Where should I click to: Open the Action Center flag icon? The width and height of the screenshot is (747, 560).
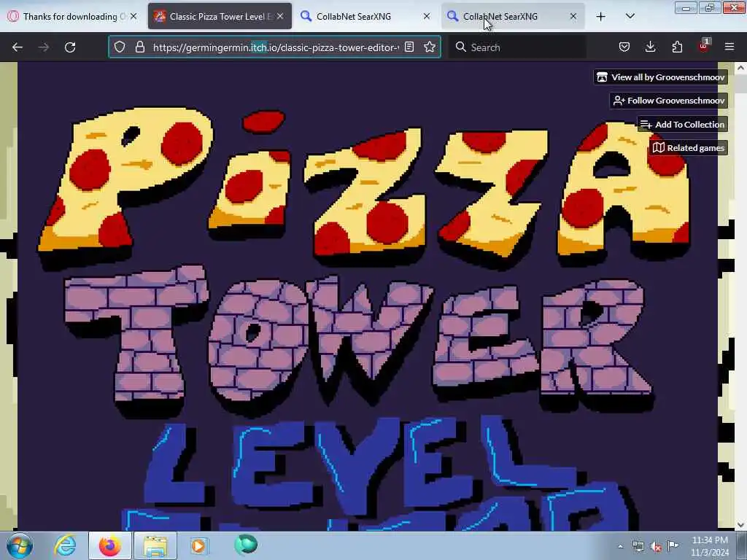tap(673, 545)
